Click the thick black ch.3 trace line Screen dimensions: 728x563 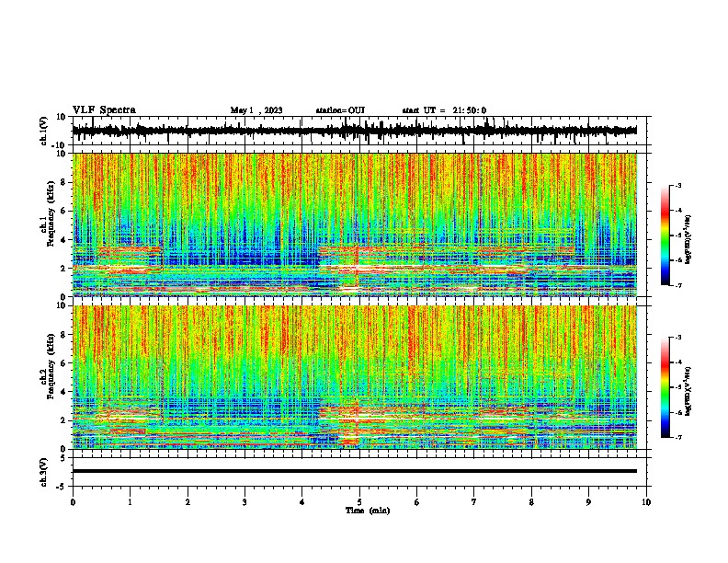(355, 471)
